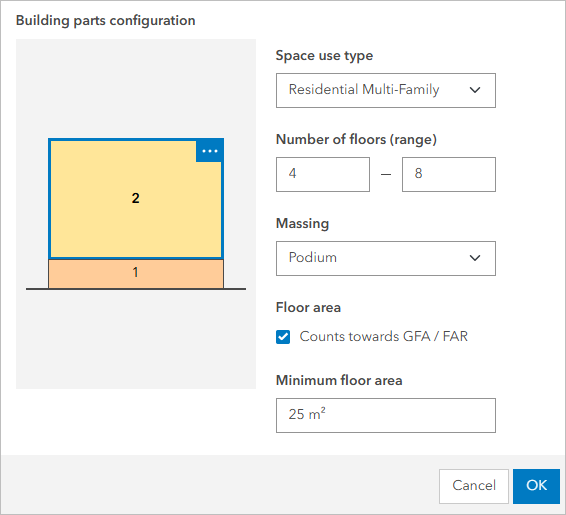This screenshot has width=566, height=515.
Task: Open the Massing dropdown set to Podium
Action: [x=386, y=258]
